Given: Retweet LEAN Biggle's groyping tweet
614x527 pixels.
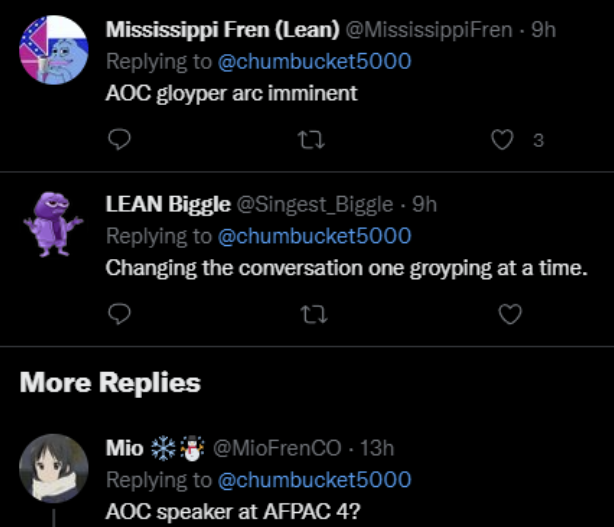Looking at the screenshot, I should (314, 314).
